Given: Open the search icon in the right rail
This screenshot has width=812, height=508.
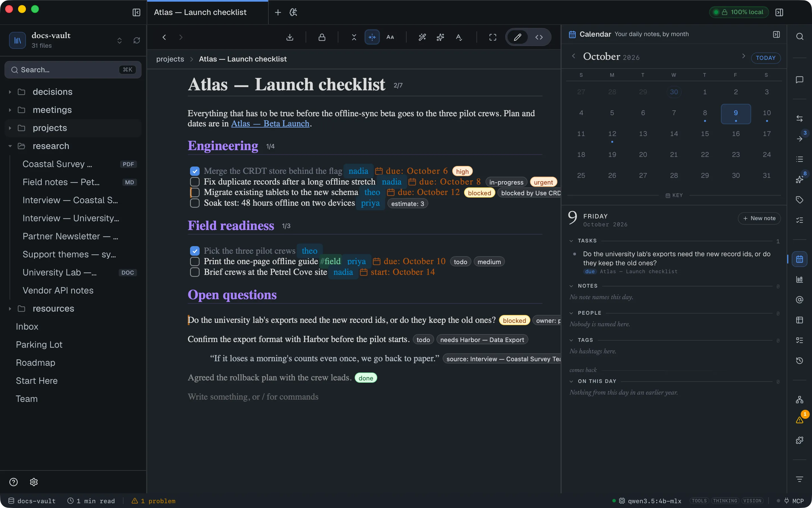Looking at the screenshot, I should click(x=800, y=36).
